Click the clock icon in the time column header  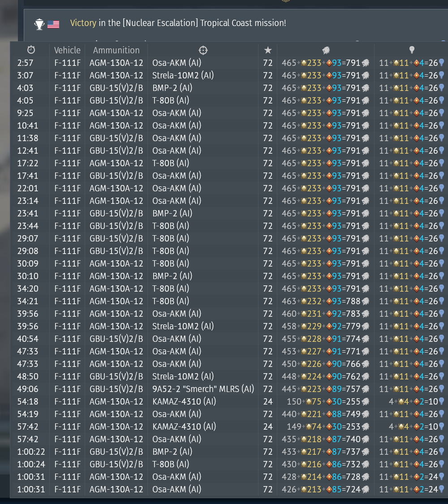click(x=31, y=50)
